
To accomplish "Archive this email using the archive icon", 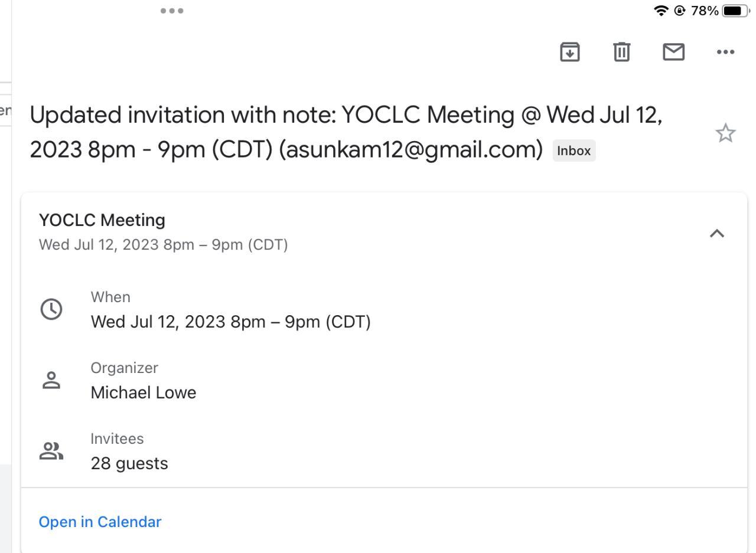I will click(x=569, y=52).
